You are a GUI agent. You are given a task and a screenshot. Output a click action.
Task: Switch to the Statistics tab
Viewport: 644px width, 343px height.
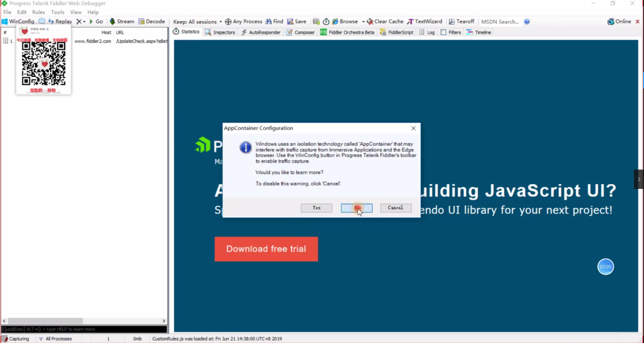(186, 32)
